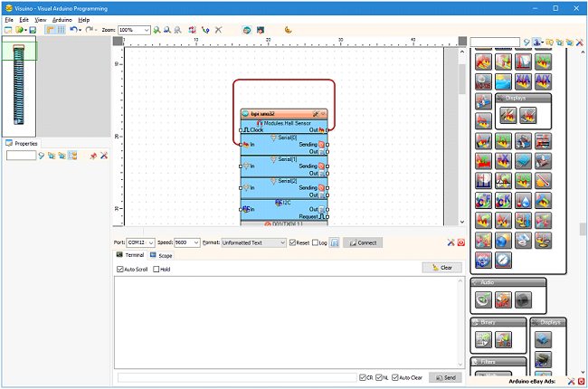Toggle the NL checkbox

379,377
